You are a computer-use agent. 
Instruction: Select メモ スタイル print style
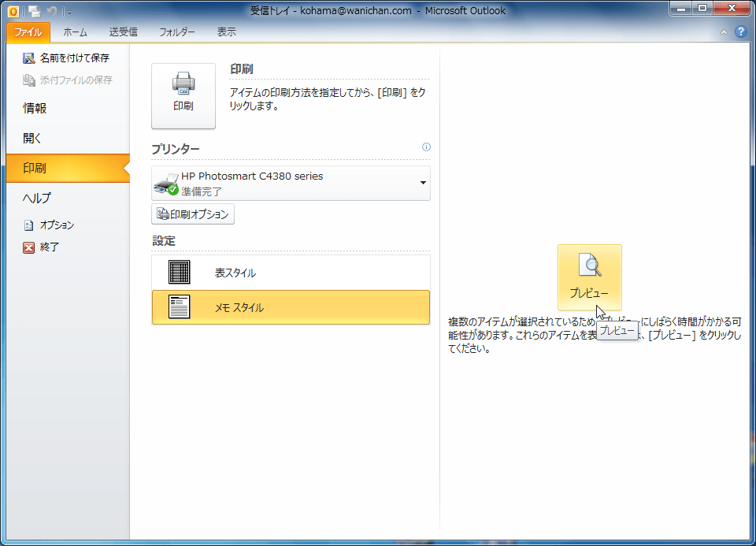coord(291,307)
